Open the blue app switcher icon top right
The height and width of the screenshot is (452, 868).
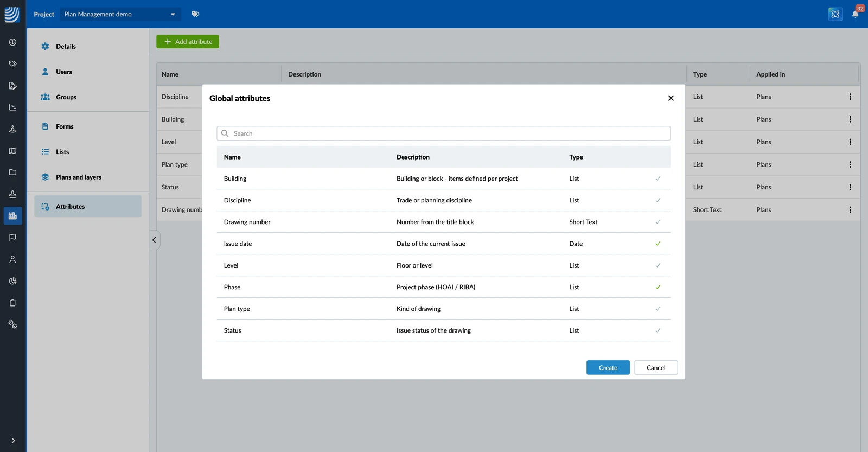[x=835, y=14]
